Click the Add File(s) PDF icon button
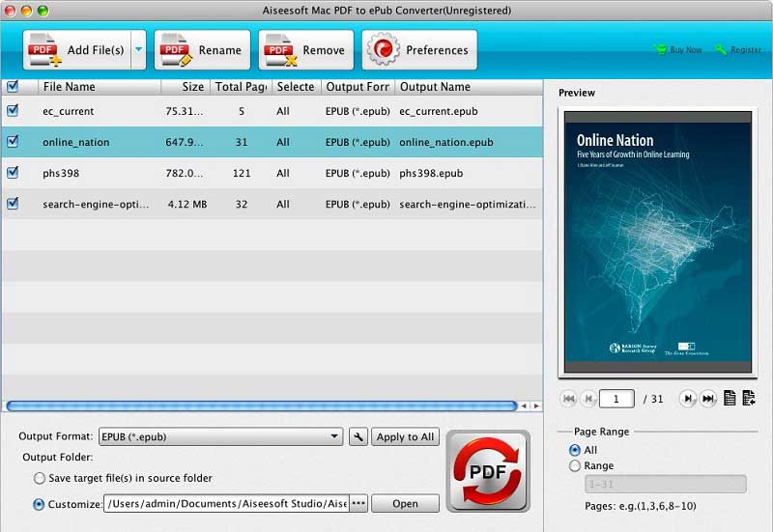Screen dimensions: 773x532 (77, 50)
